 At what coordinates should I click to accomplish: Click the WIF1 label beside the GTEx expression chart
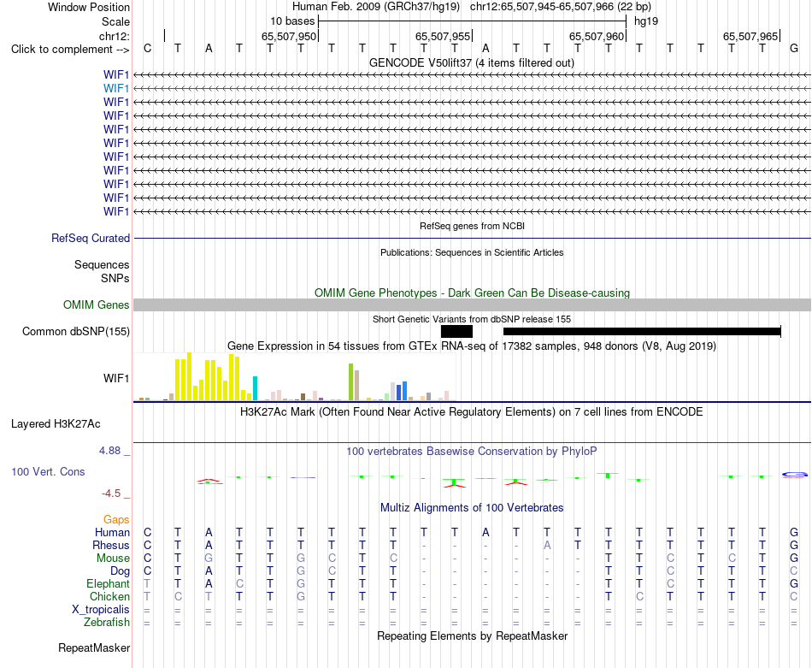(116, 378)
